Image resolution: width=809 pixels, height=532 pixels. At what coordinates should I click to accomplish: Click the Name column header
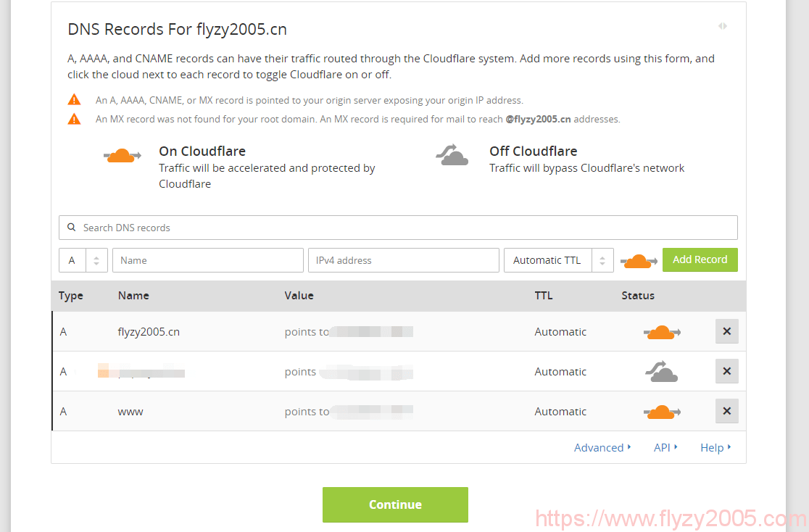[133, 296]
